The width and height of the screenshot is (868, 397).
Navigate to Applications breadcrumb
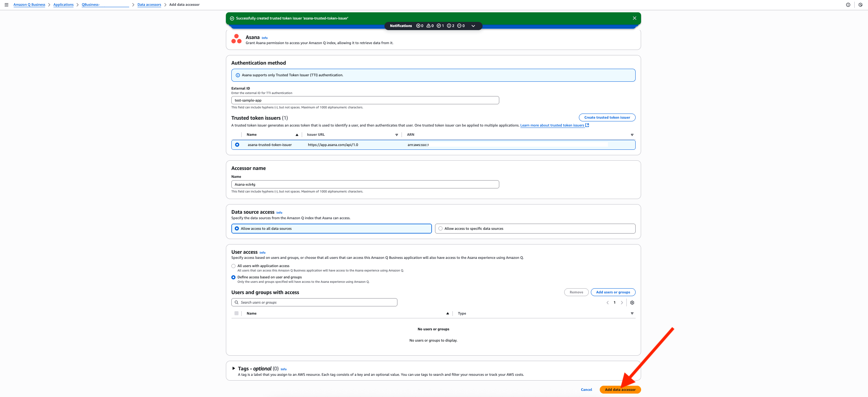pos(63,5)
